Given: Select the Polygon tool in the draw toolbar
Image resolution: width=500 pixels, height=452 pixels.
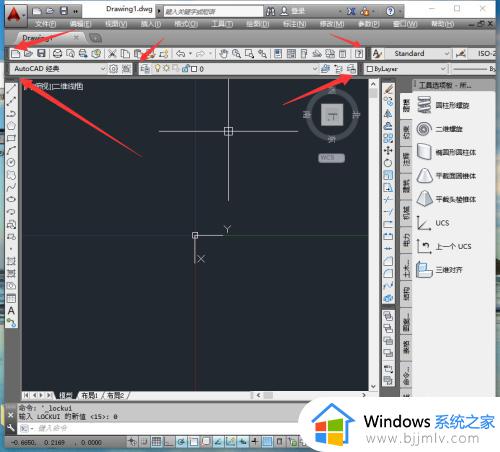Looking at the screenshot, I should tap(11, 126).
